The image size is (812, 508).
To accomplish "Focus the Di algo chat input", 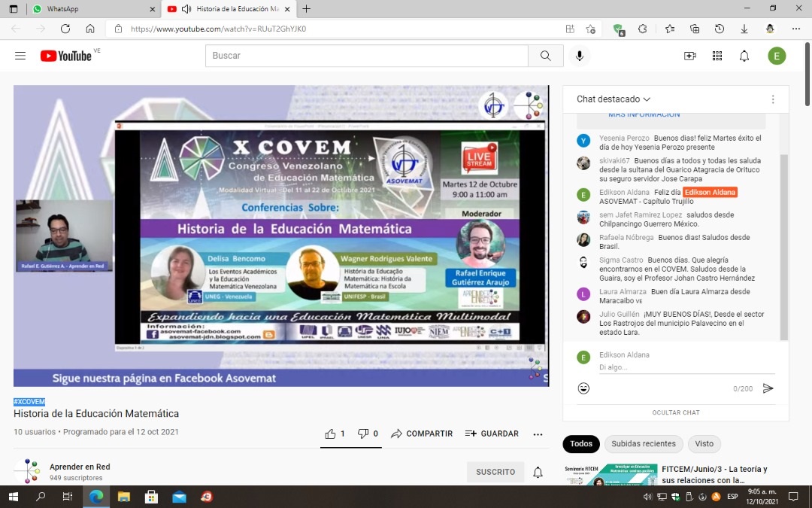I will [686, 367].
